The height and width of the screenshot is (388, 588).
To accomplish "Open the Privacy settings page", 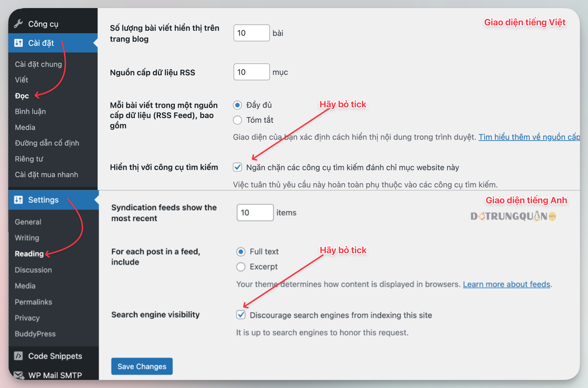I will (x=27, y=318).
